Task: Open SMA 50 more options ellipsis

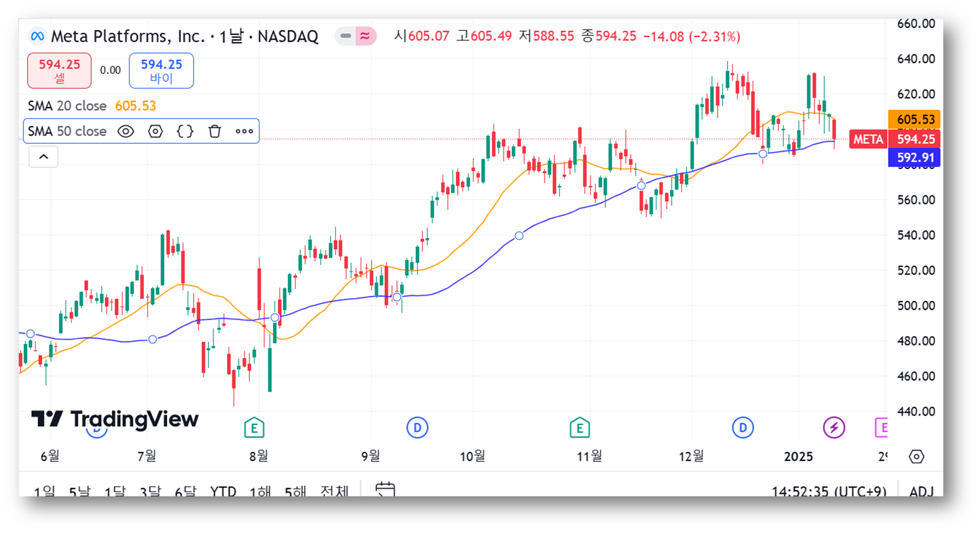Action: [x=244, y=132]
